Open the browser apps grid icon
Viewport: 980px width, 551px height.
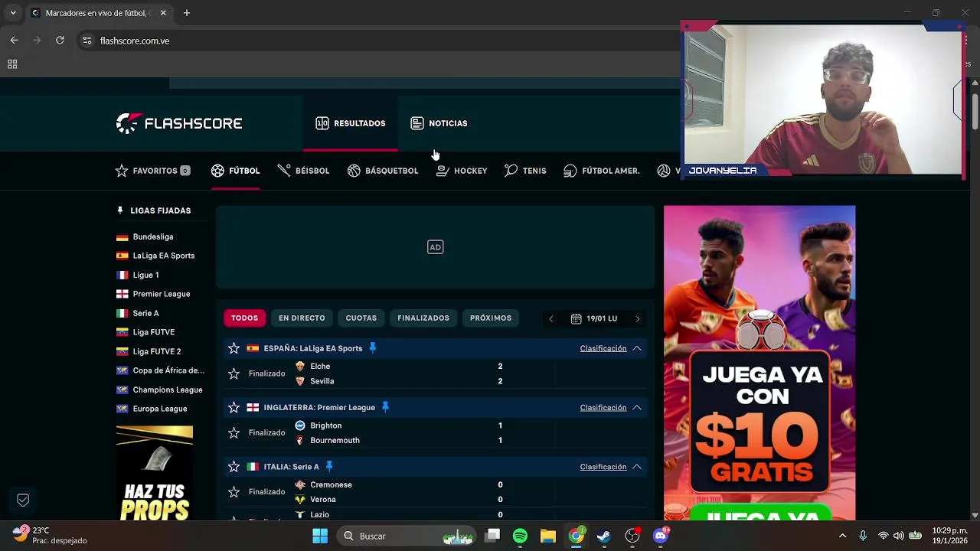coord(12,64)
